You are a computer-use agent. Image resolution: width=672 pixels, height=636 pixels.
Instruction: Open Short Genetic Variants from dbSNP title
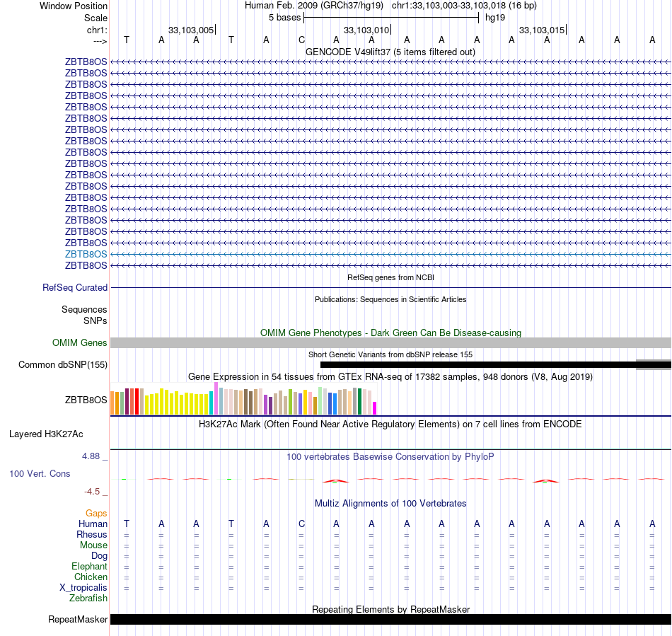(x=390, y=354)
